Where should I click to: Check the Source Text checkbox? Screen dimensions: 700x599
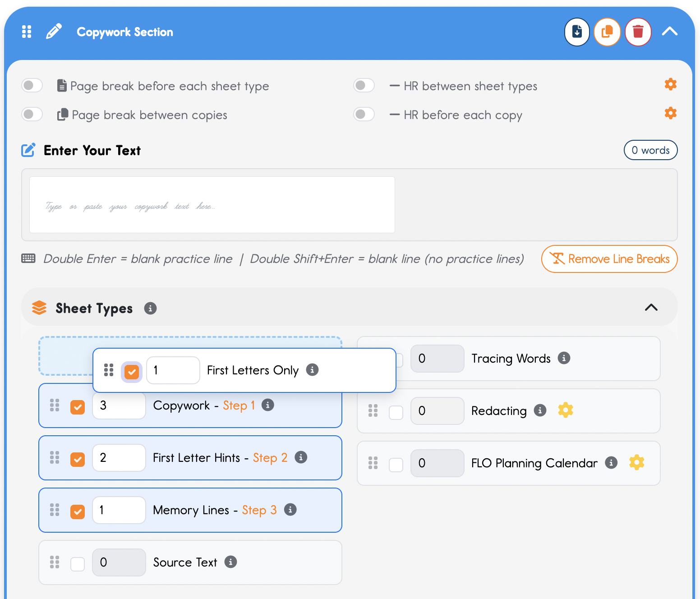[78, 564]
